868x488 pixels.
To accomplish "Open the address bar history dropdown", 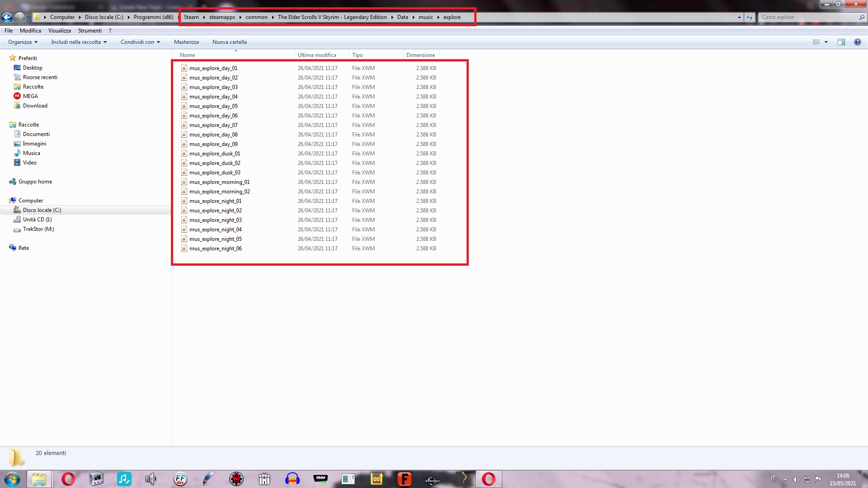I will click(739, 17).
